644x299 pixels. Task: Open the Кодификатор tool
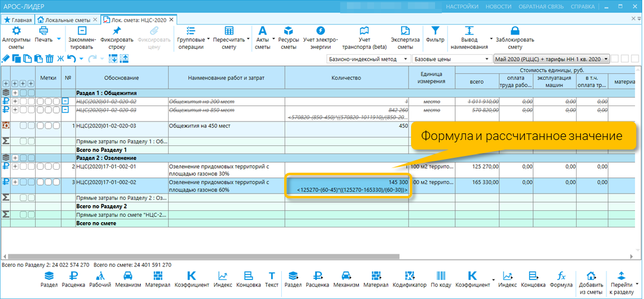tap(409, 279)
